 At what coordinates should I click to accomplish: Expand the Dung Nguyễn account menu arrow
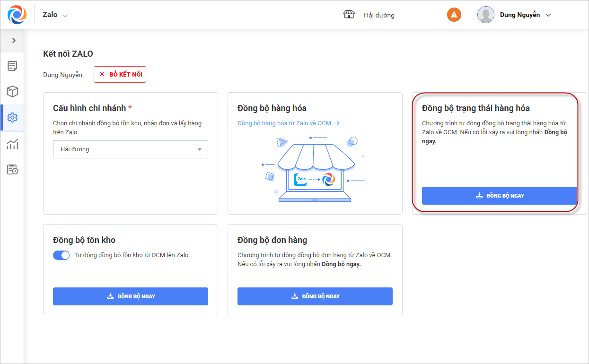548,15
